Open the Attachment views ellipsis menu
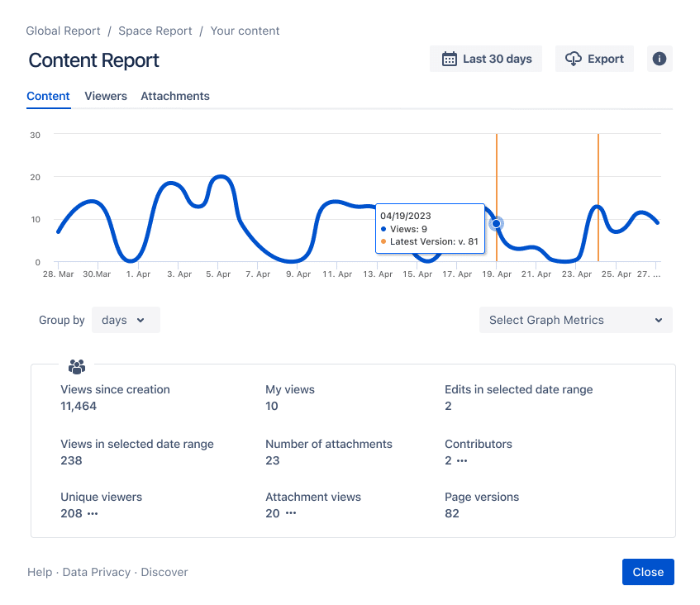This screenshot has height=605, width=700. (291, 513)
